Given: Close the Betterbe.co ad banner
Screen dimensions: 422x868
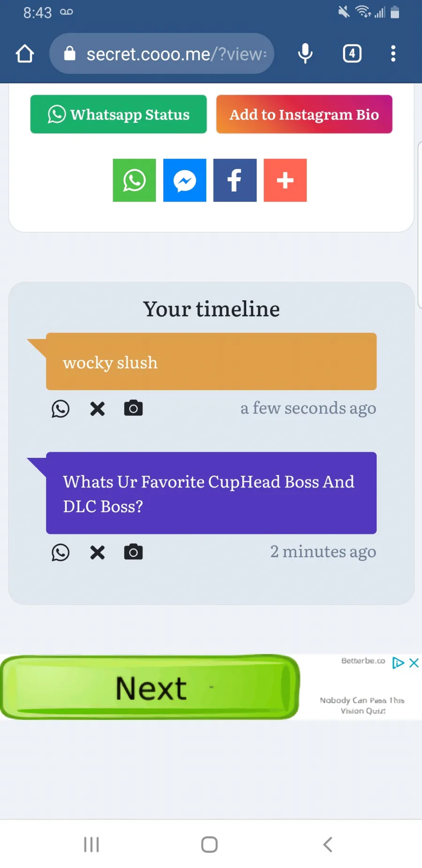Looking at the screenshot, I should coord(414,663).
